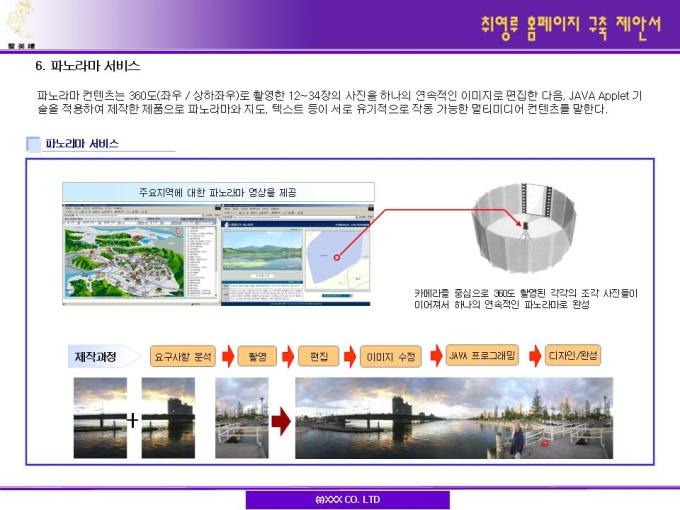Select the 촬영 step box
Viewport: 680px width, 510px height.
[x=257, y=356]
